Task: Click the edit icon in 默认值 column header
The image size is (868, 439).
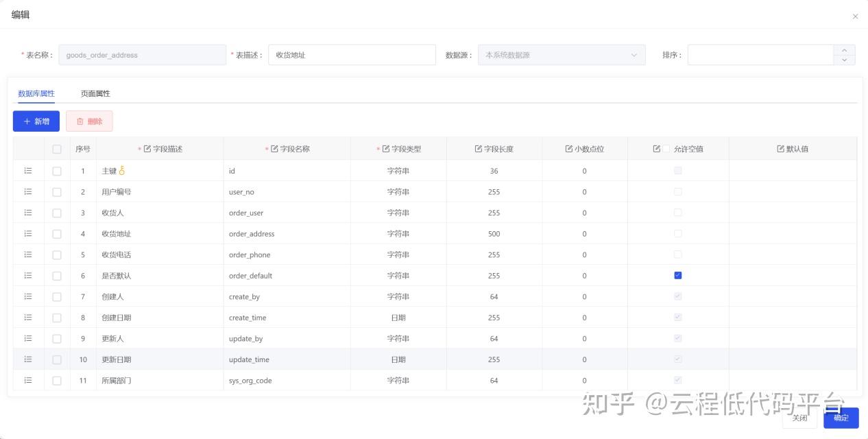Action: pos(780,149)
